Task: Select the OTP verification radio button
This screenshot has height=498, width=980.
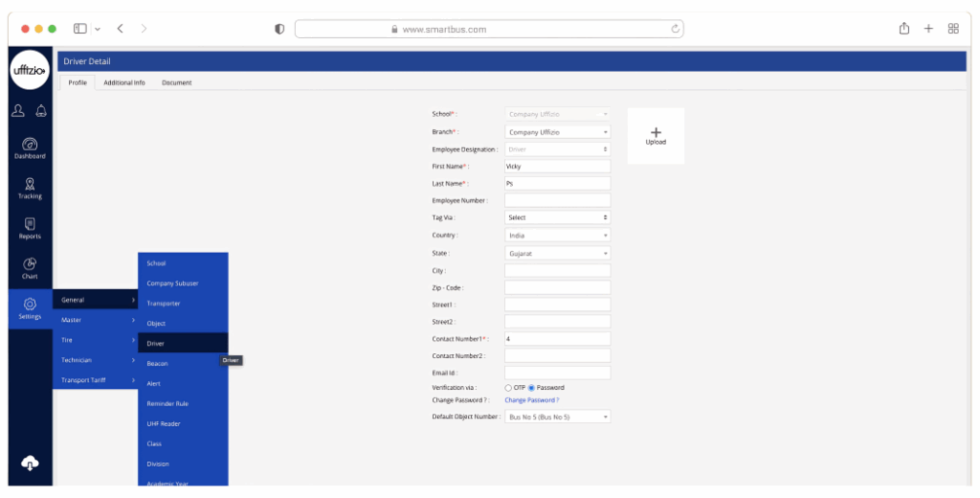Action: [x=508, y=388]
